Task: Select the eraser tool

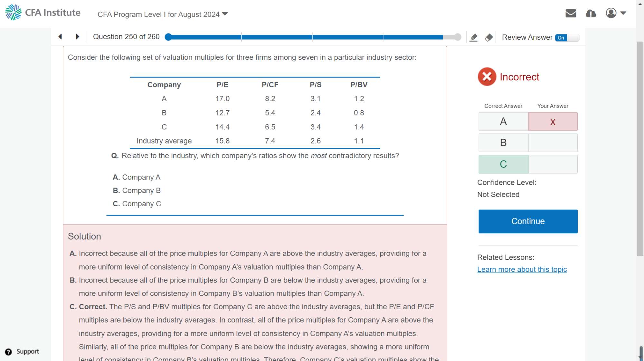Action: click(489, 38)
